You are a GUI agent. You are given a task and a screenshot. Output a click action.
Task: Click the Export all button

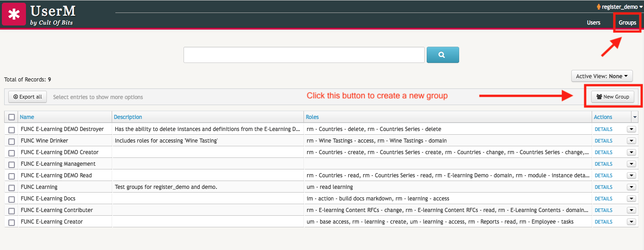tap(27, 97)
